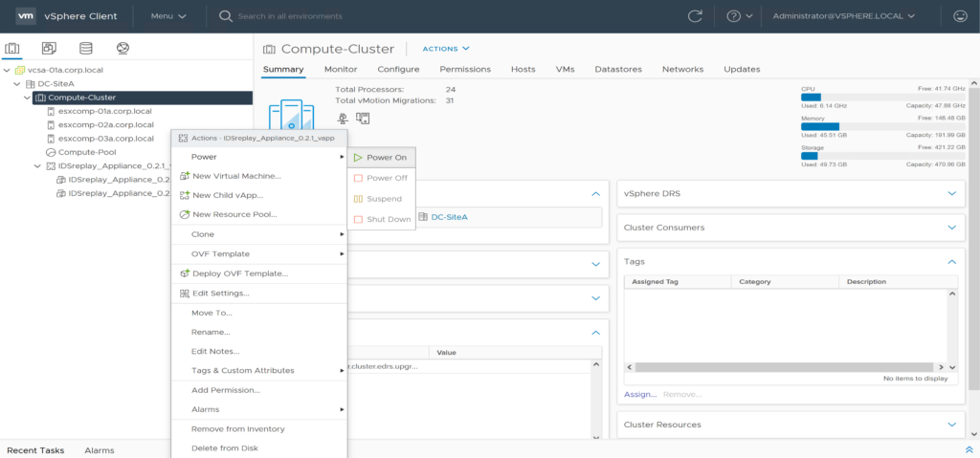This screenshot has height=458, width=980.
Task: Open the Menu dropdown in header
Action: [x=168, y=16]
